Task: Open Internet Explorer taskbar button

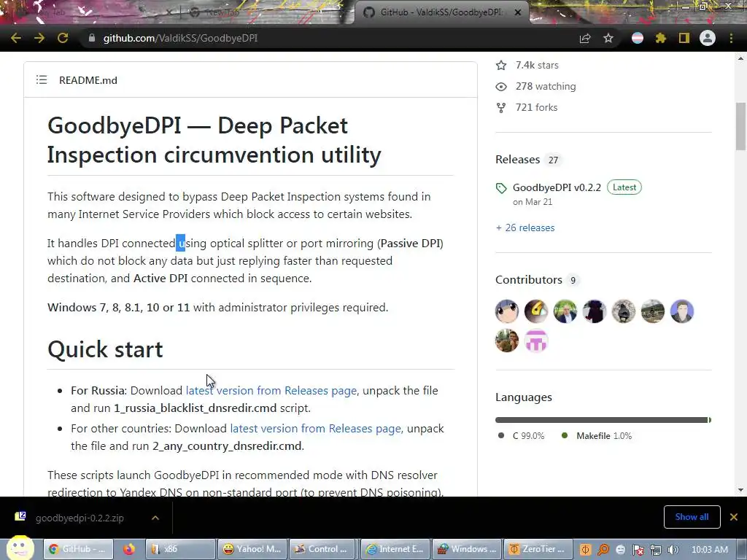Action: [x=395, y=549]
